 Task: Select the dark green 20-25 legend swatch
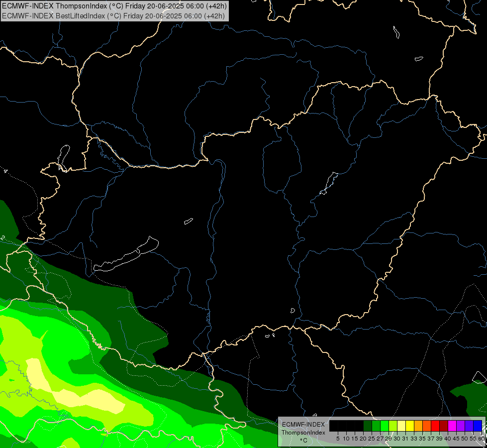click(x=368, y=426)
